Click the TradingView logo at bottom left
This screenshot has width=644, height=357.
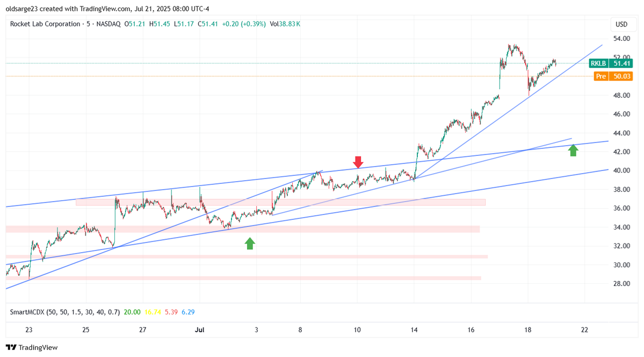tap(32, 347)
